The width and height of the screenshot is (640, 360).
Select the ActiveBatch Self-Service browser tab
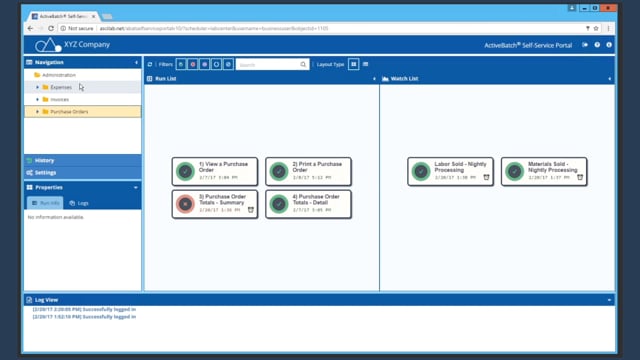64,16
